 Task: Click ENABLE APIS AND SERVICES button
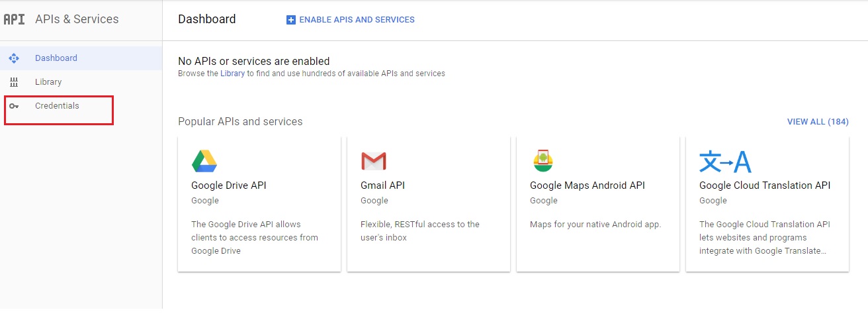(x=351, y=20)
